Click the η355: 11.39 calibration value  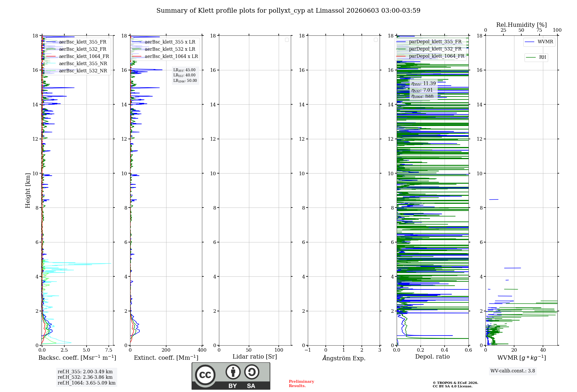(424, 84)
